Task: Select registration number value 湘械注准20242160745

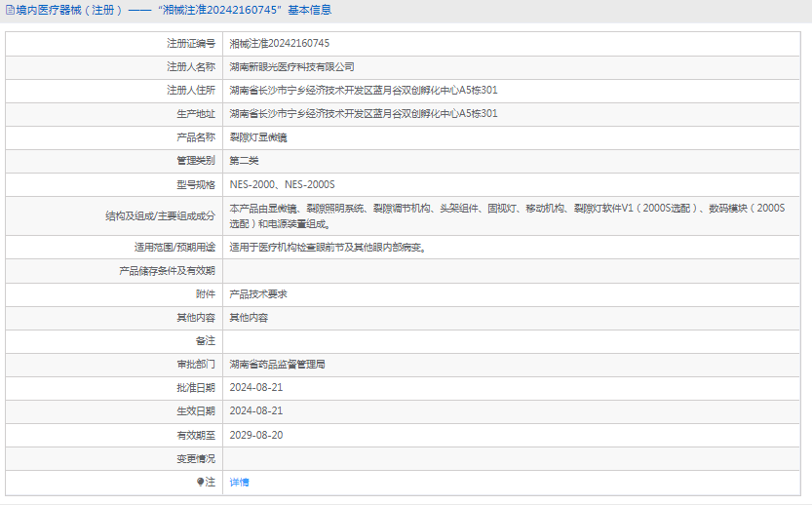Action: click(x=280, y=44)
